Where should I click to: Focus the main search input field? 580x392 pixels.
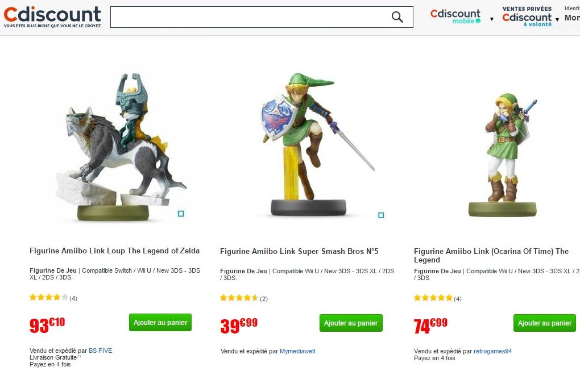(251, 17)
